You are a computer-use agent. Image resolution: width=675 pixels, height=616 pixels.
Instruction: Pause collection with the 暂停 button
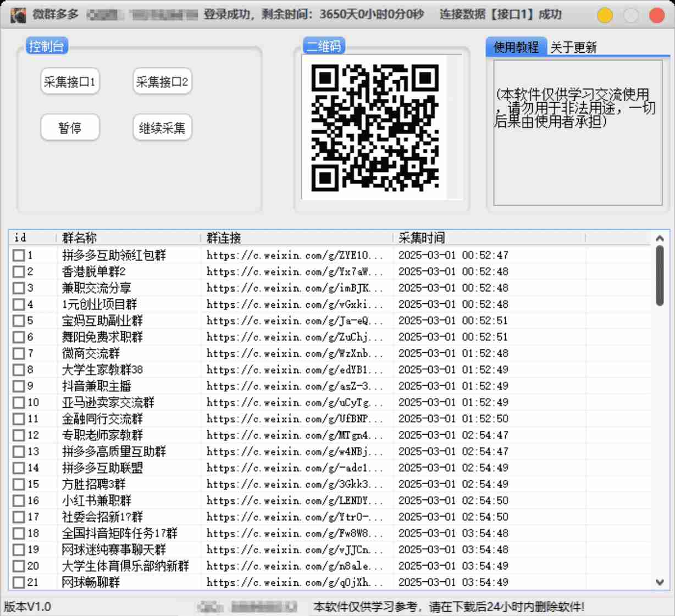[70, 128]
